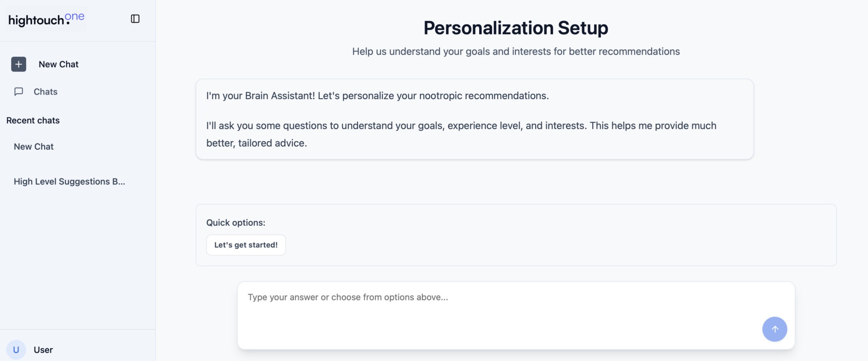Click the "Help us understand your goals" subtitle
The width and height of the screenshot is (868, 361).
[516, 52]
